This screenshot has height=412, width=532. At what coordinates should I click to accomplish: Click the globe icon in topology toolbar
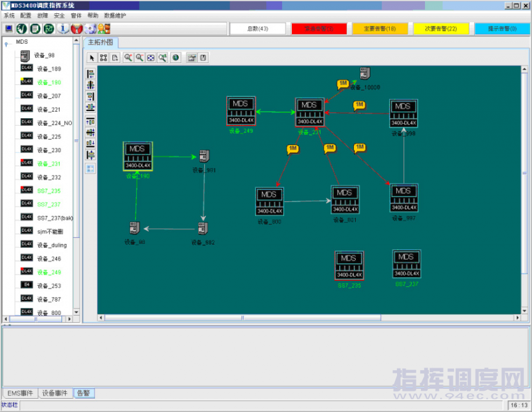click(x=176, y=58)
